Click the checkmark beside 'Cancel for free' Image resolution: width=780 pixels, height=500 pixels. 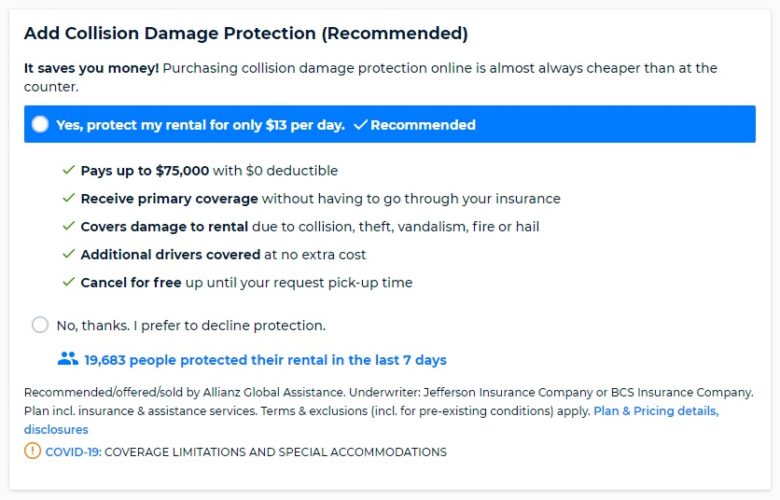pos(68,283)
